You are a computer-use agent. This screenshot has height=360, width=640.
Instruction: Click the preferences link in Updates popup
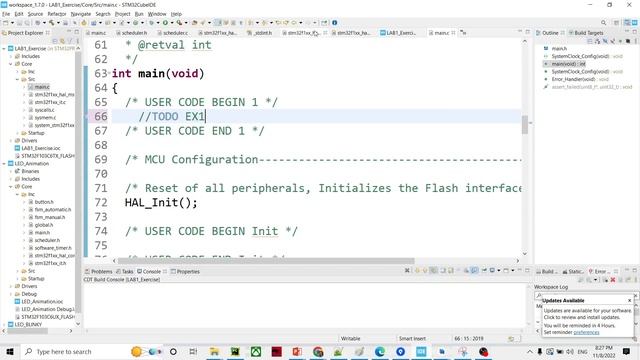[x=586, y=332]
